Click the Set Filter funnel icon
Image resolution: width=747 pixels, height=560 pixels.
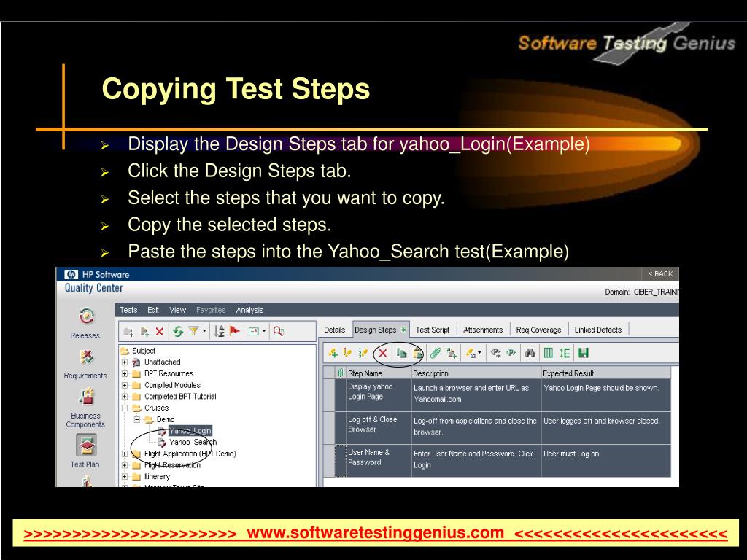[193, 331]
